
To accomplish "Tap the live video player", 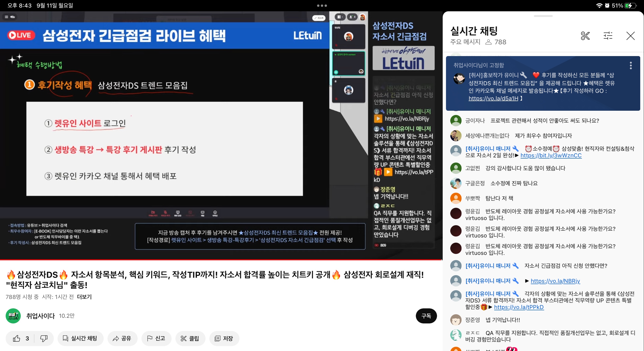I will (x=221, y=135).
